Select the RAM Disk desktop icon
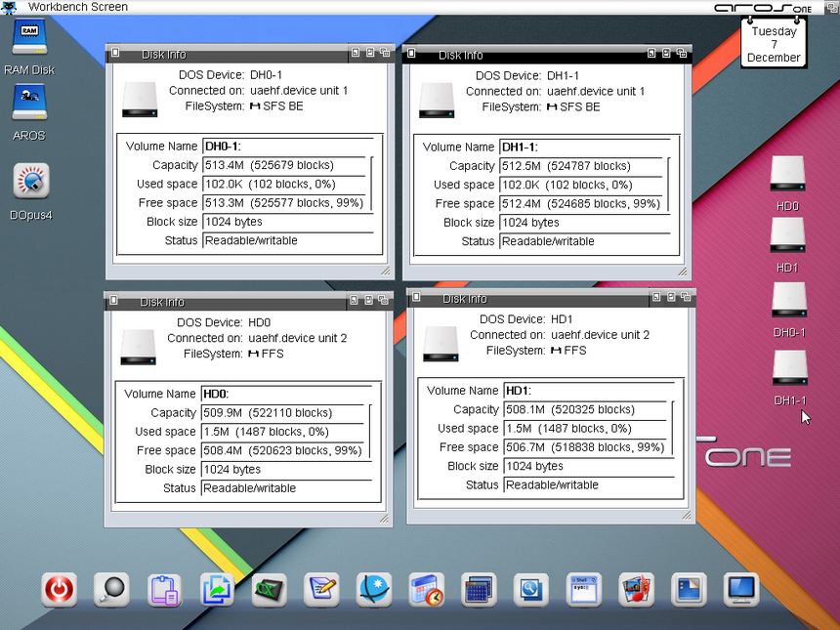This screenshot has height=630, width=840. pyautogui.click(x=29, y=39)
